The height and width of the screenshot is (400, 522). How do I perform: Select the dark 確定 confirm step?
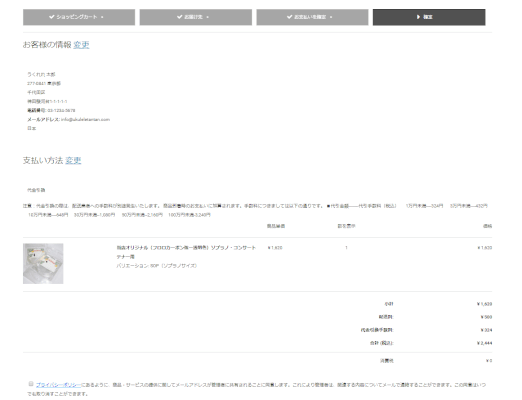pos(429,17)
